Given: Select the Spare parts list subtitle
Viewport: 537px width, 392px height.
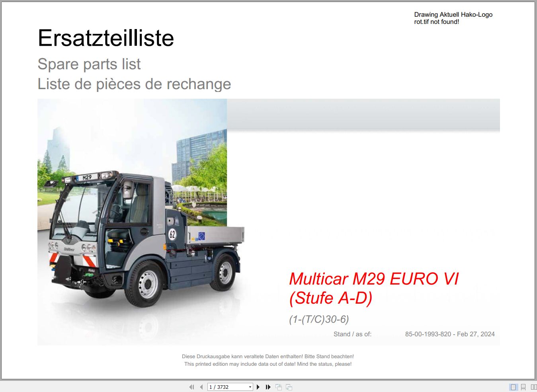Looking at the screenshot, I should 89,64.
